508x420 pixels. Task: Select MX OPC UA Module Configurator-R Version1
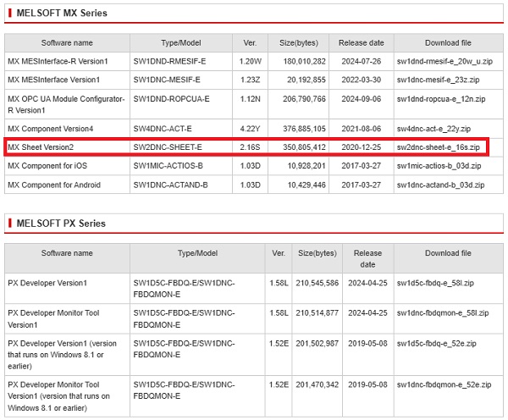[66, 104]
